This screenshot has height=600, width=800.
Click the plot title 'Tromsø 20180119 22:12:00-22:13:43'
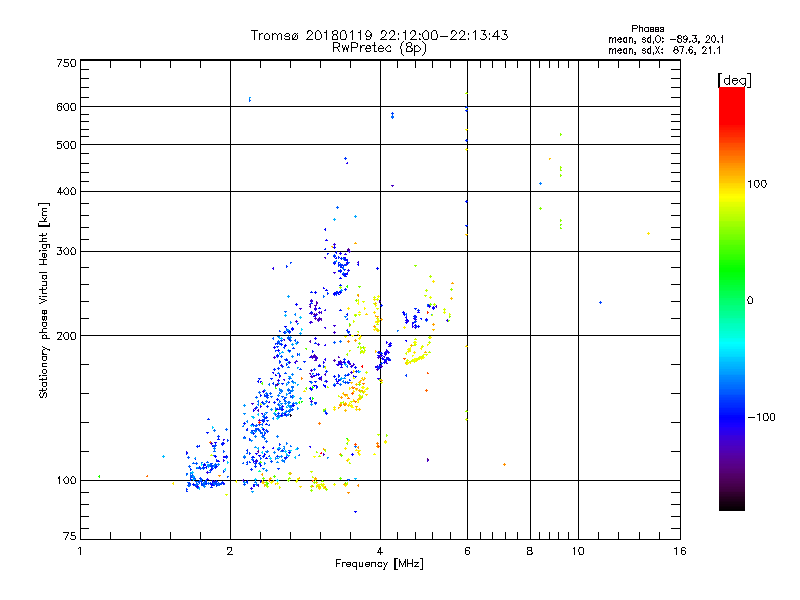(379, 35)
